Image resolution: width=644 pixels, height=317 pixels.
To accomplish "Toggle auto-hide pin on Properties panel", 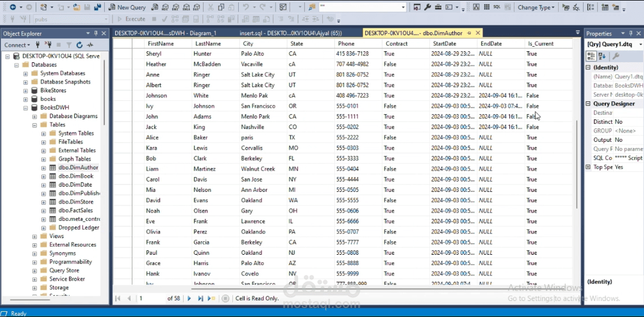I will tap(630, 33).
